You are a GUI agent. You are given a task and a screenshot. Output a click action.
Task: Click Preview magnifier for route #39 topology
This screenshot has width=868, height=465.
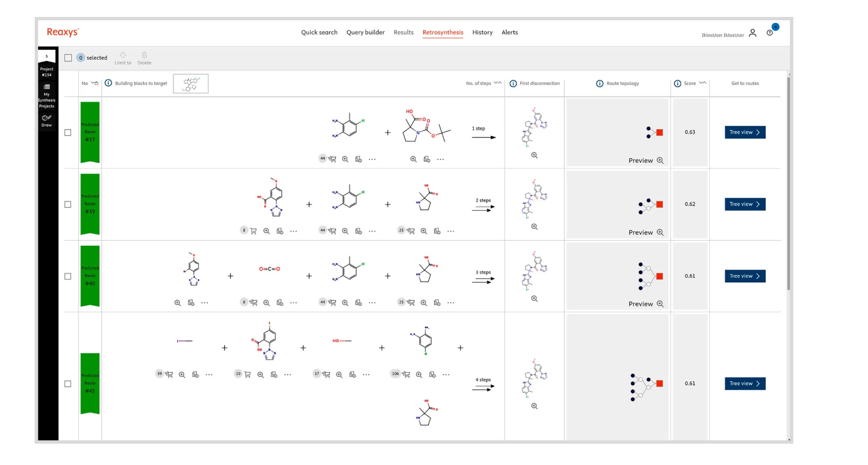point(660,233)
